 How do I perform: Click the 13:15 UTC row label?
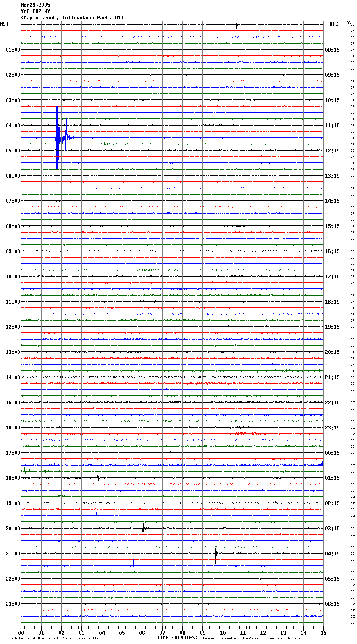[332, 176]
